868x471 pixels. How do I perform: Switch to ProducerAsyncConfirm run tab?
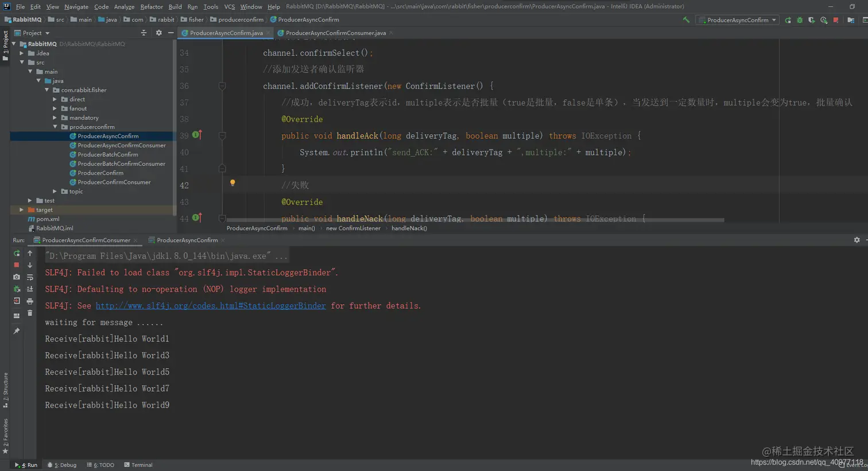coord(187,240)
